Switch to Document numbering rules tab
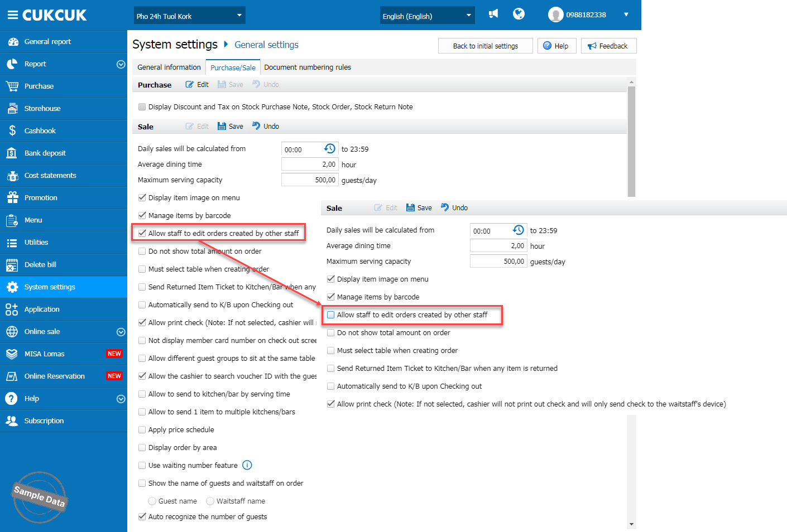The image size is (787, 532). [308, 67]
